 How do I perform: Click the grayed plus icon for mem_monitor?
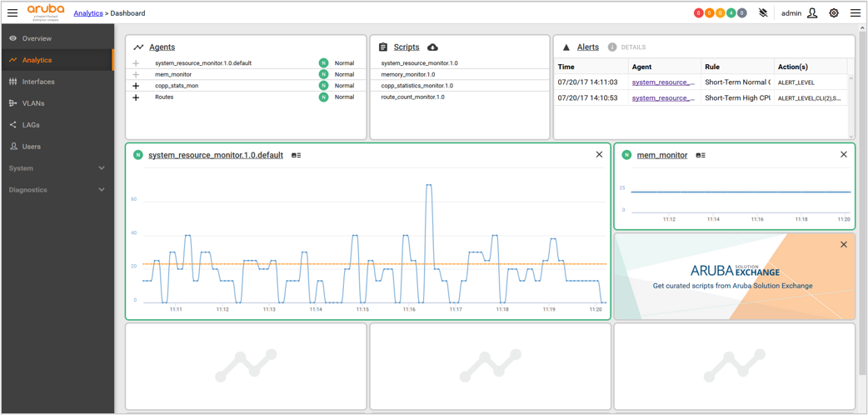[x=136, y=74]
